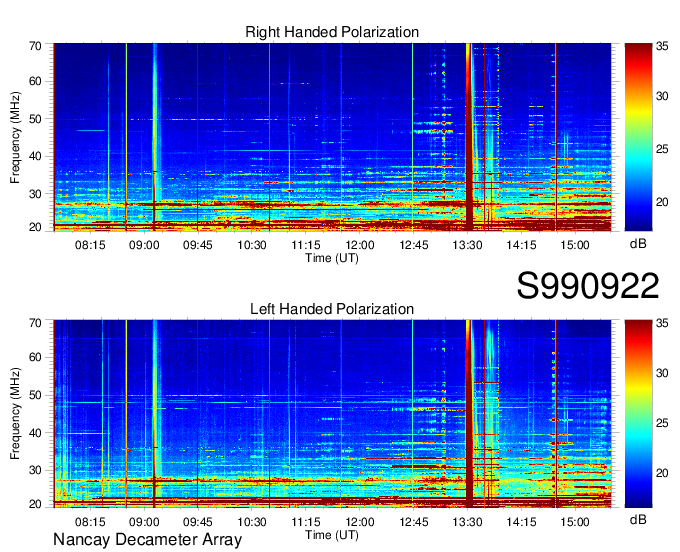
Task: Click 40 MHz tick on right-handed frequency axis
Action: 35,156
